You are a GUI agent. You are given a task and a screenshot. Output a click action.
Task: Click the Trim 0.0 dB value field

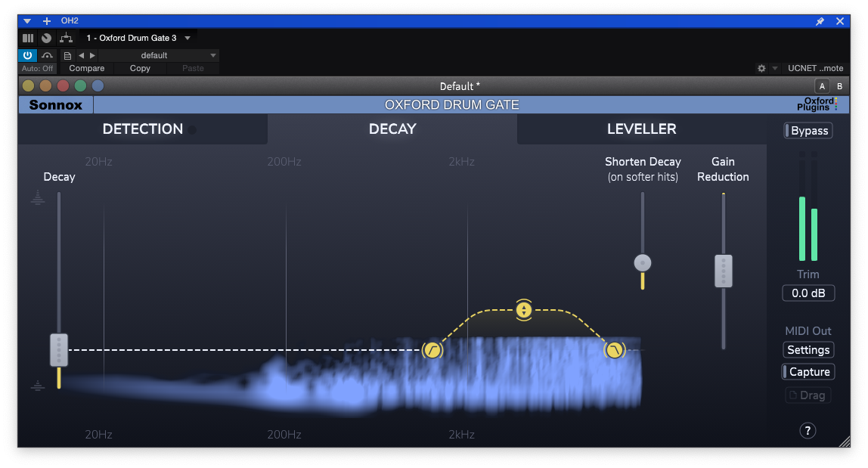pos(808,293)
